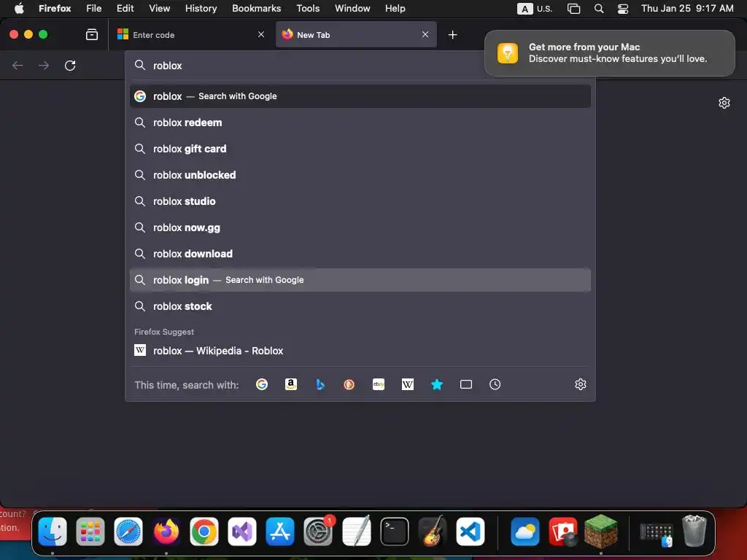This screenshot has width=747, height=560.
Task: Pick roblox now.gg suggestion
Action: tap(360, 227)
